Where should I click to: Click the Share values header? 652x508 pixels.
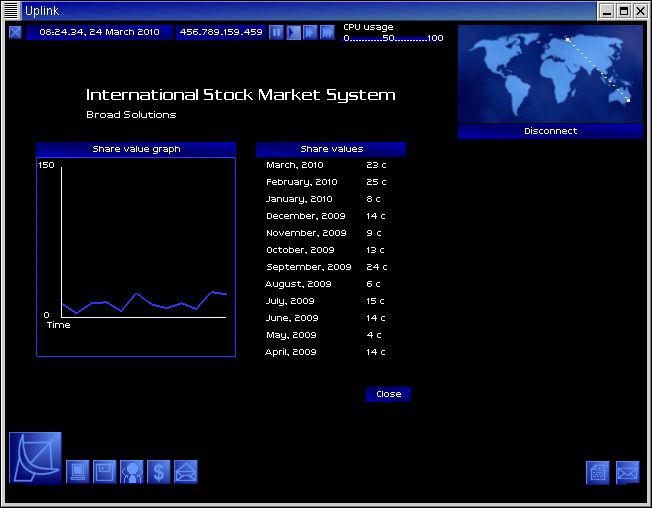(331, 149)
